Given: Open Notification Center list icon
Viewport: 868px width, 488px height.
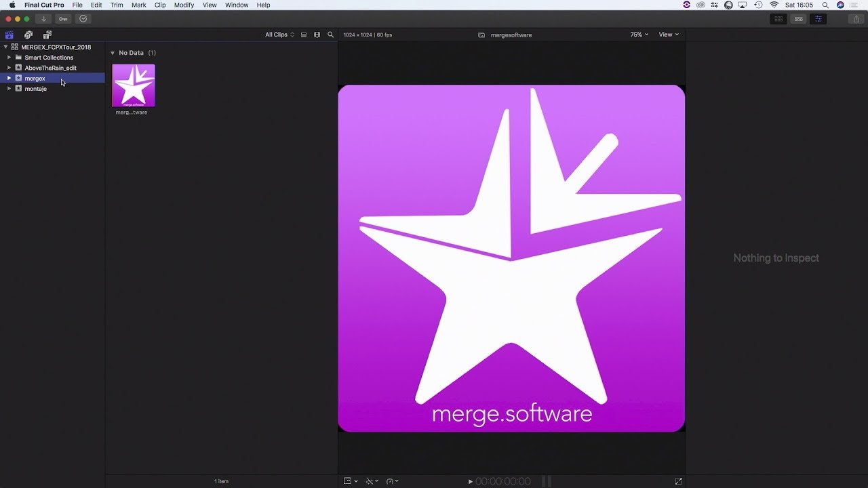Looking at the screenshot, I should [x=854, y=5].
